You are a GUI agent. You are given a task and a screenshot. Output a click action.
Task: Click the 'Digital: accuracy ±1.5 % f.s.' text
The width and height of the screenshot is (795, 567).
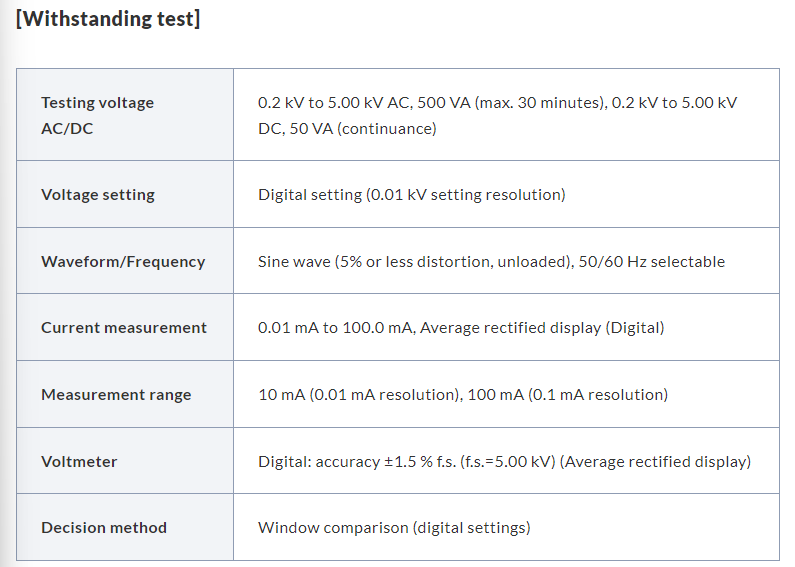tap(370, 462)
